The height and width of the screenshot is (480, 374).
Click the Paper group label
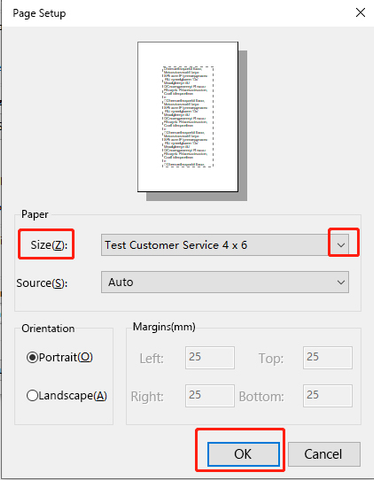click(x=35, y=214)
